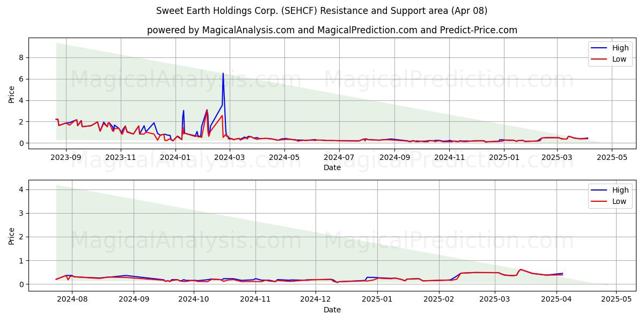The image size is (644, 322).
Task: Click 'High' in the top chart legend
Action: click(620, 48)
